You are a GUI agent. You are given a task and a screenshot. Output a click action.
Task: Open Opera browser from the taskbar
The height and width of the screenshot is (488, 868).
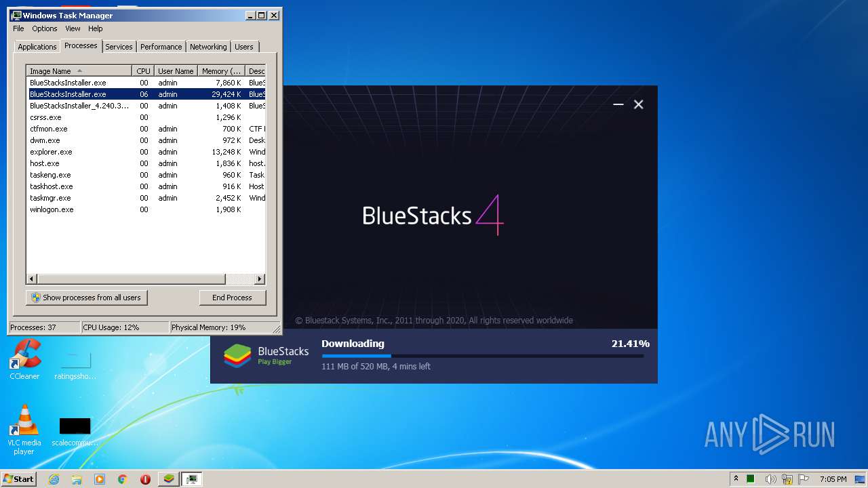point(145,479)
